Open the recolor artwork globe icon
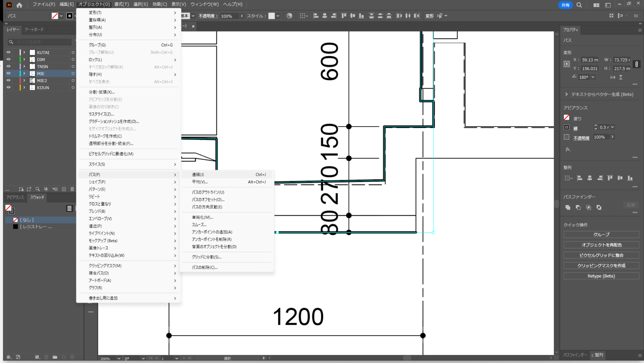 [289, 16]
